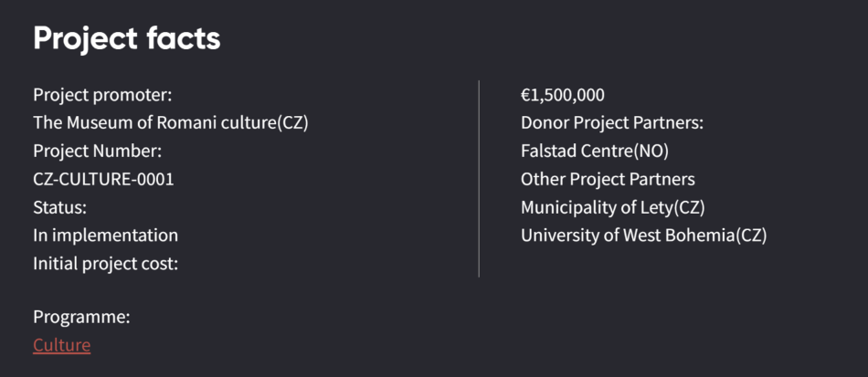The image size is (868, 377).
Task: Open the Culture programme link
Action: (61, 345)
